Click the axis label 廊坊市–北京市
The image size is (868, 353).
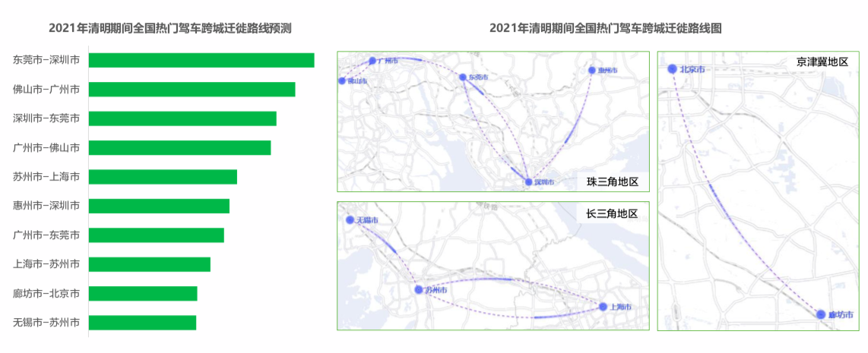[46, 293]
